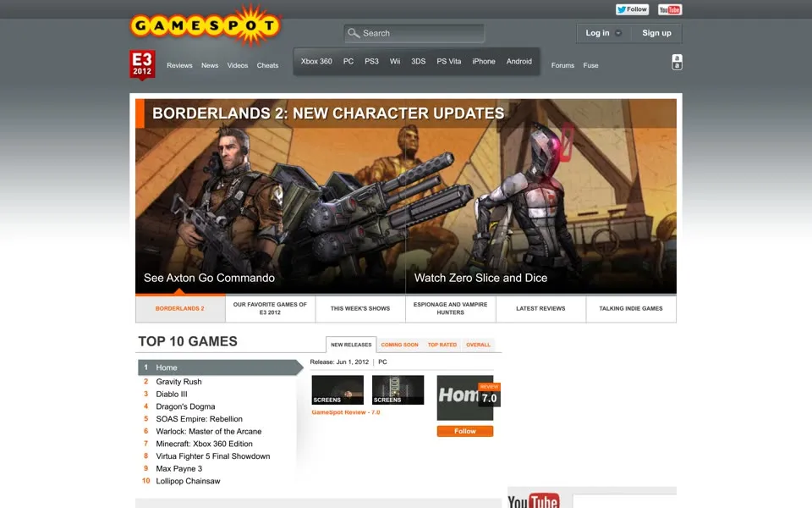Select Gravity Rush in Top 10 list
This screenshot has width=812, height=508.
(178, 382)
